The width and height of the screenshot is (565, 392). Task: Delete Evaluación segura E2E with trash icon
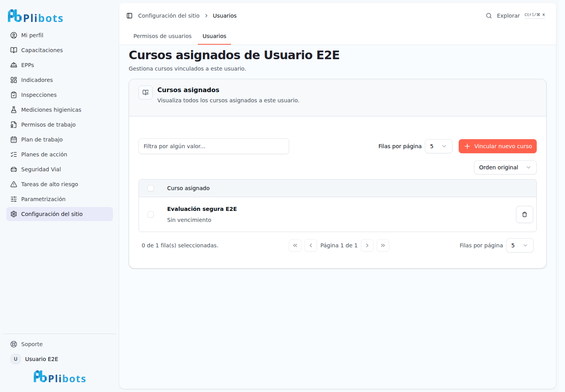[524, 214]
